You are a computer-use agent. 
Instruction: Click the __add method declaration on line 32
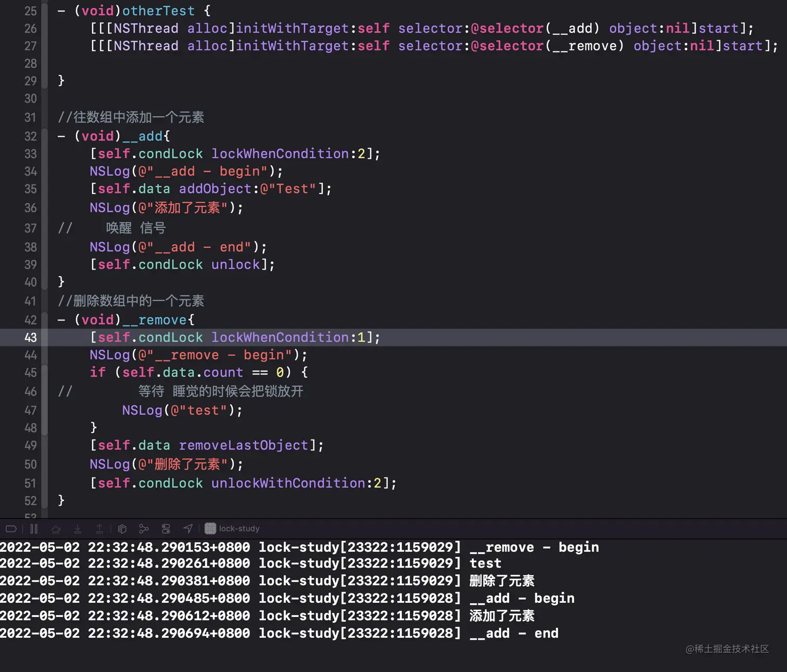coord(114,136)
